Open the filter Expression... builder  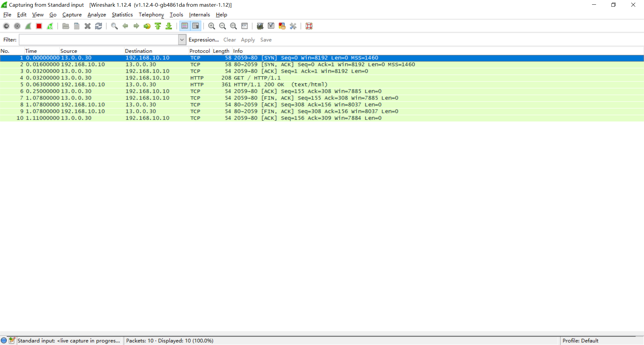click(204, 40)
